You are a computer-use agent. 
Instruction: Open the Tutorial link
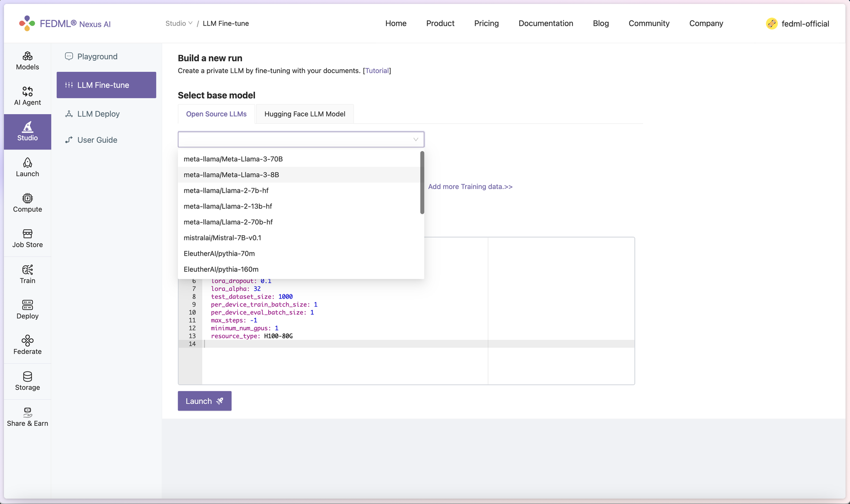pos(377,70)
